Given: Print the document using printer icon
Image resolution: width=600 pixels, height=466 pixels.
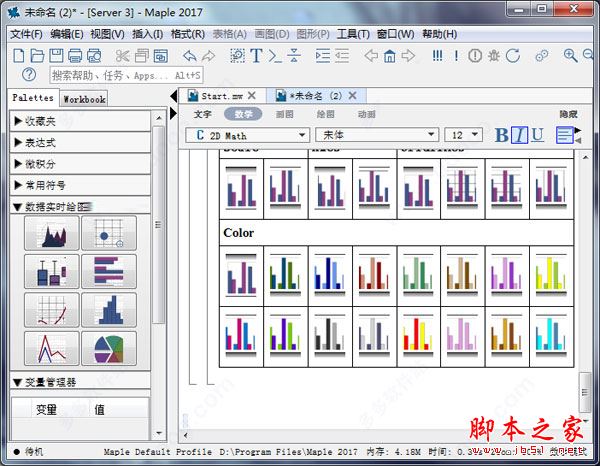Looking at the screenshot, I should [75, 56].
